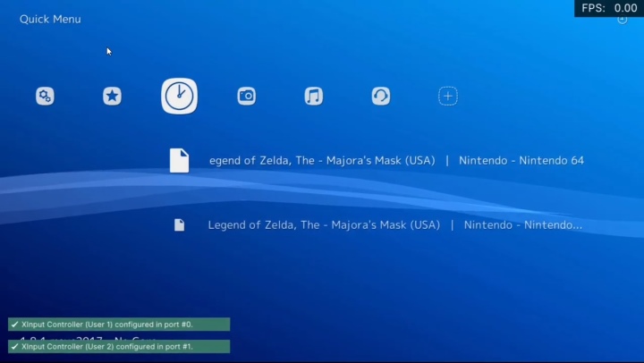Click the checkmark on the User 1 notification
644x363 pixels.
click(x=15, y=325)
